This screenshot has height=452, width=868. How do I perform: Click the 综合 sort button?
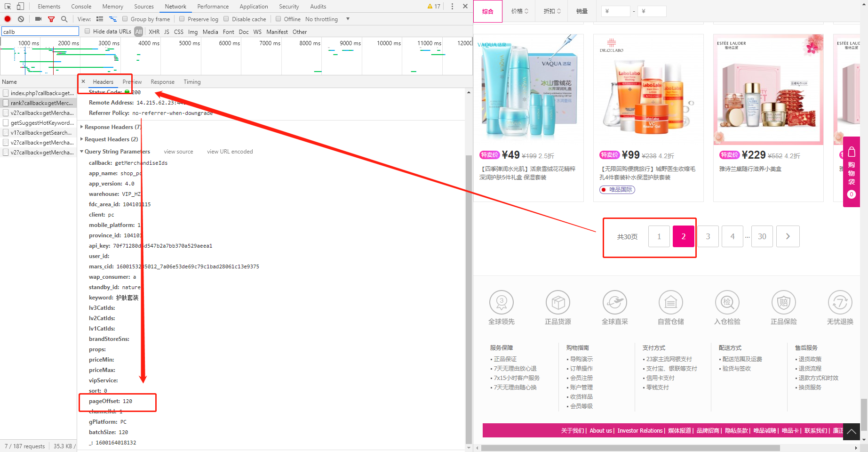coord(488,11)
